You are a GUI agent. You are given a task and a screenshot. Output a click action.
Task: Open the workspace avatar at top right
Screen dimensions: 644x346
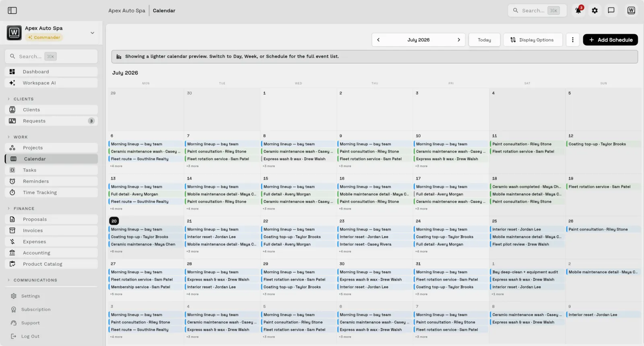pyautogui.click(x=631, y=10)
